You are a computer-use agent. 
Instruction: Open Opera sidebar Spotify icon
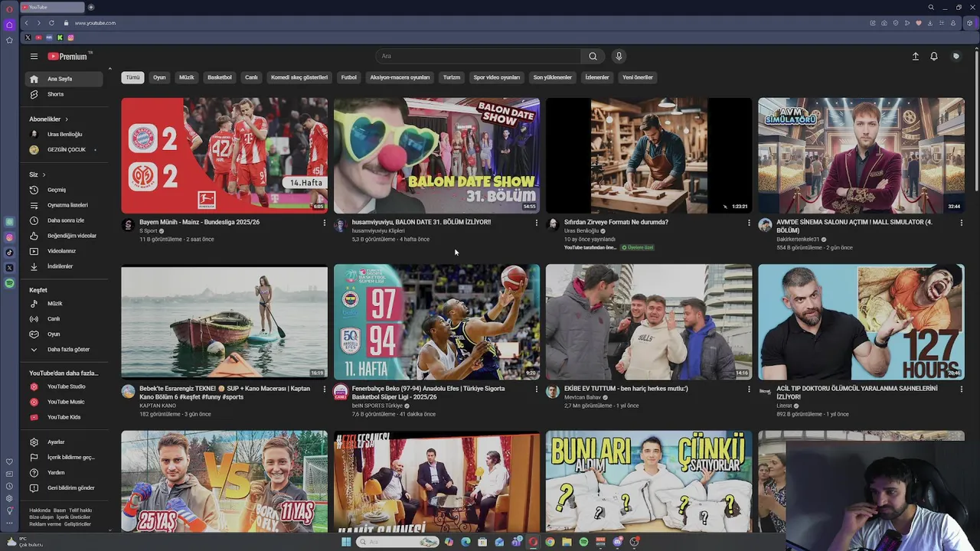coord(9,283)
